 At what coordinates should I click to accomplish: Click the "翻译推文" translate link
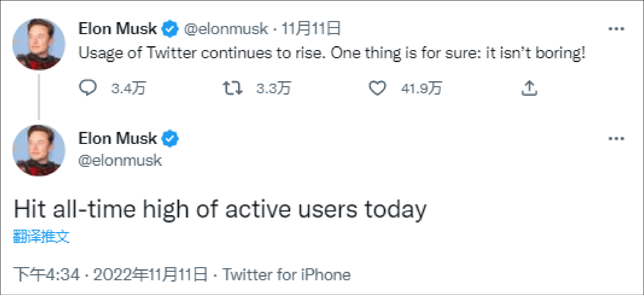[41, 236]
